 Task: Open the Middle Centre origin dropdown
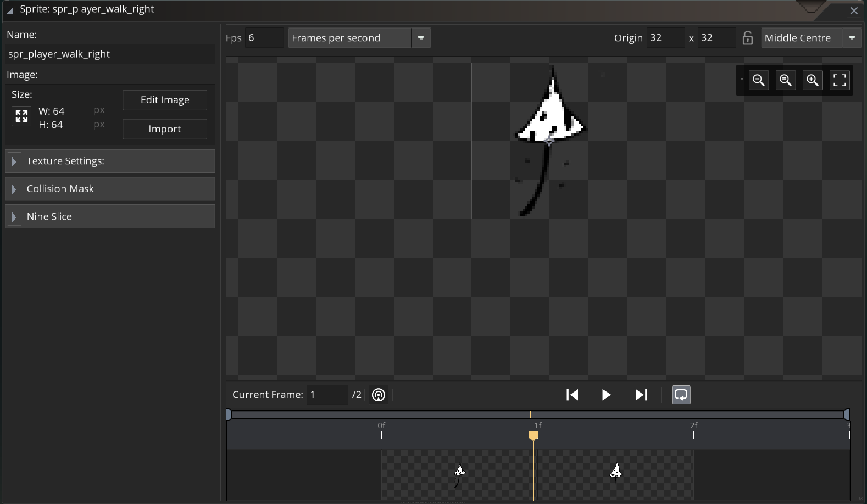[x=851, y=38]
